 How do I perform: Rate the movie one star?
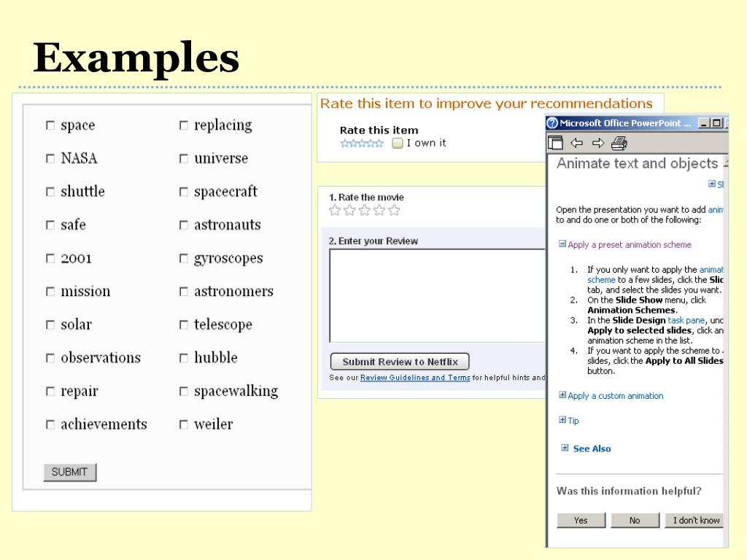335,210
